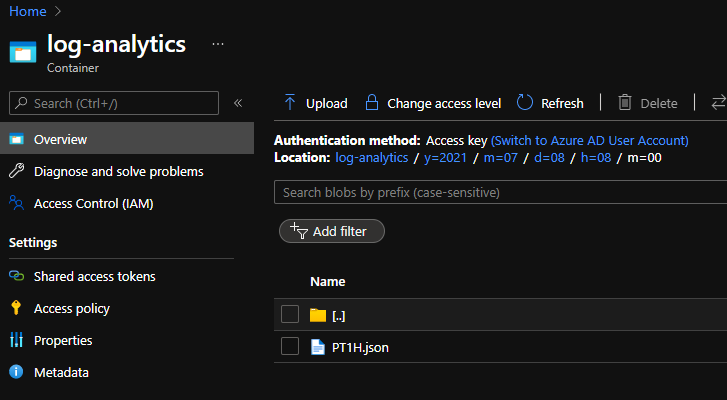
Task: Click the breadcrumb chevron after Home
Action: (57, 11)
